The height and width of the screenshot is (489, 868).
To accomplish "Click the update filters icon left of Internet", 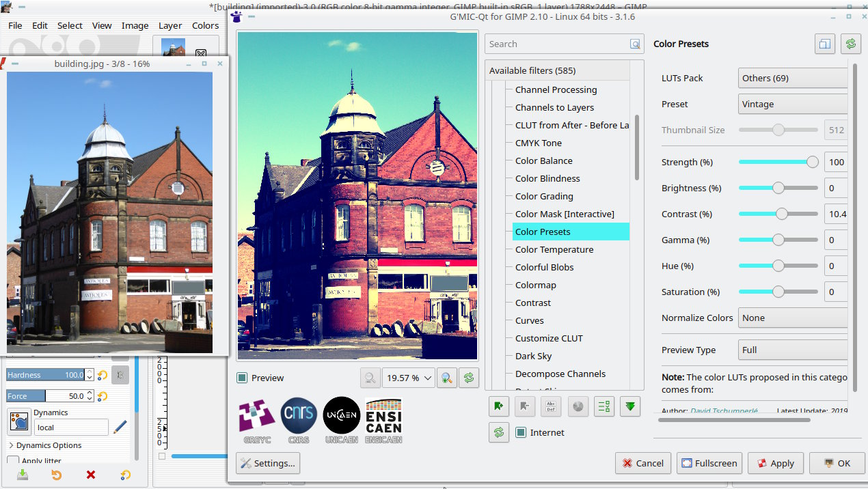I will coord(499,432).
